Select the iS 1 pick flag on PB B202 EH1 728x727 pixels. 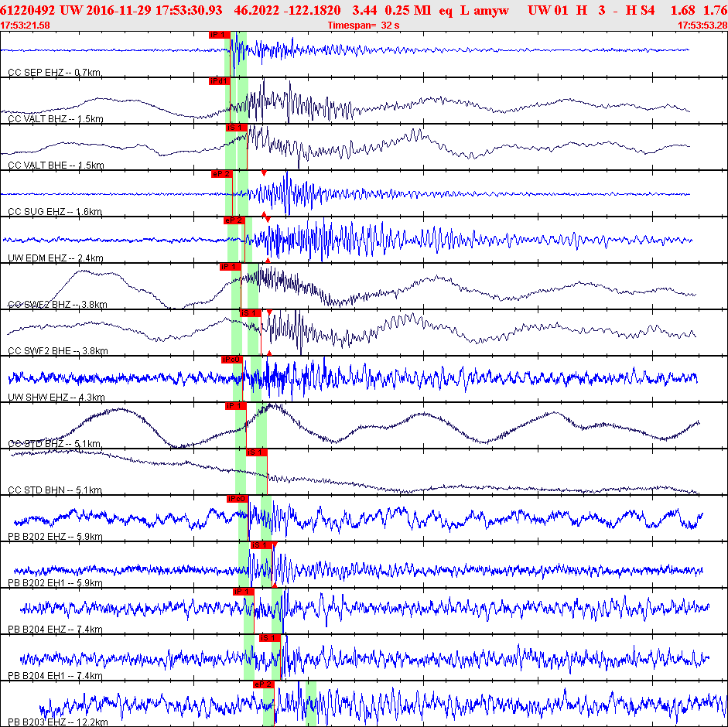(x=261, y=545)
